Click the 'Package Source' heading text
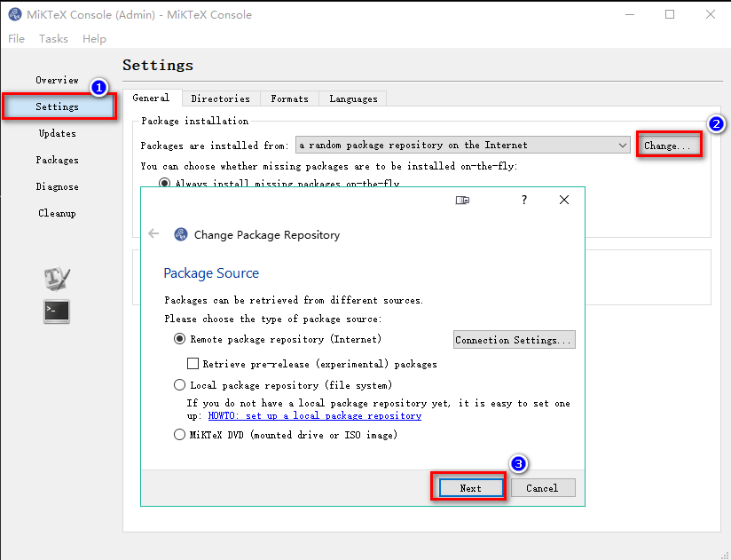Image resolution: width=731 pixels, height=560 pixels. click(211, 272)
